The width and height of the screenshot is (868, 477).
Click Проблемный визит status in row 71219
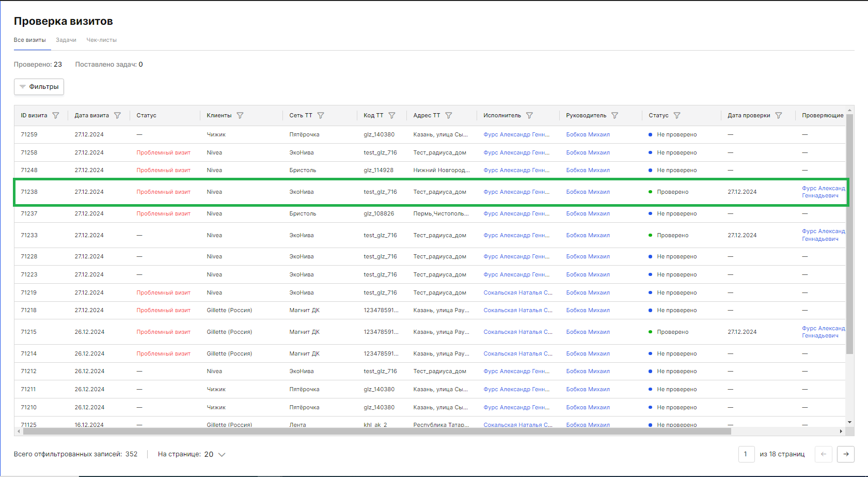pos(163,293)
